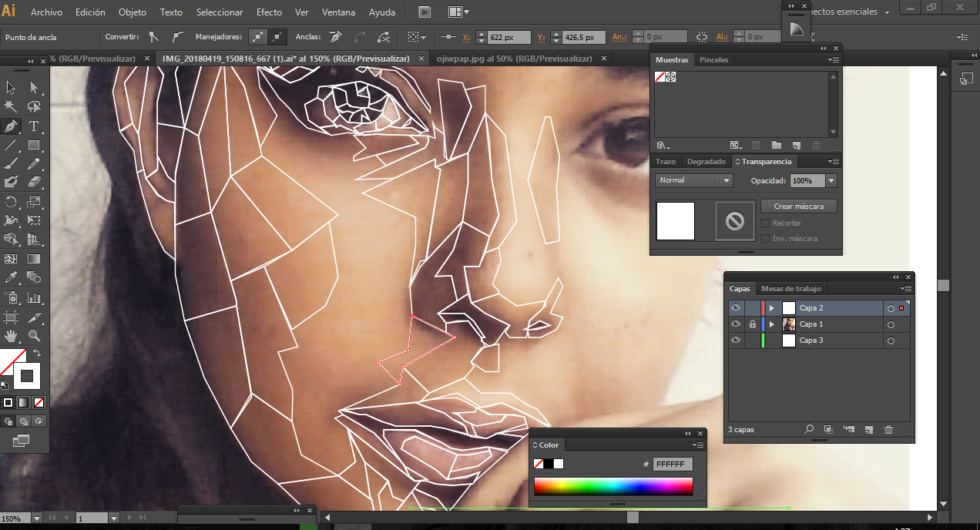Choose the Magic Wand tool
The width and height of the screenshot is (980, 530).
[x=11, y=107]
